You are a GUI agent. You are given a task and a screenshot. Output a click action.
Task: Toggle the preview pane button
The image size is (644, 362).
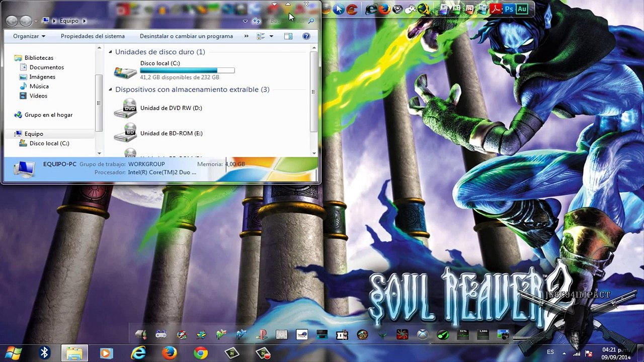(288, 36)
